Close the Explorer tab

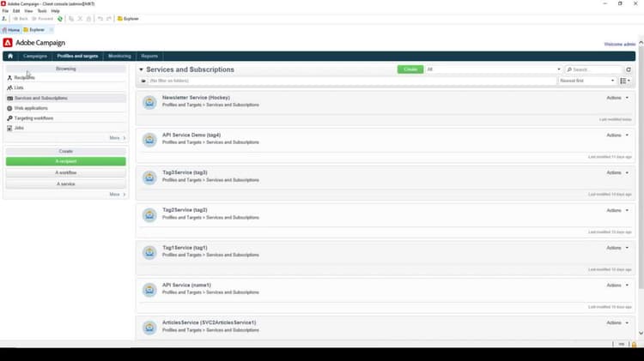coord(51,30)
